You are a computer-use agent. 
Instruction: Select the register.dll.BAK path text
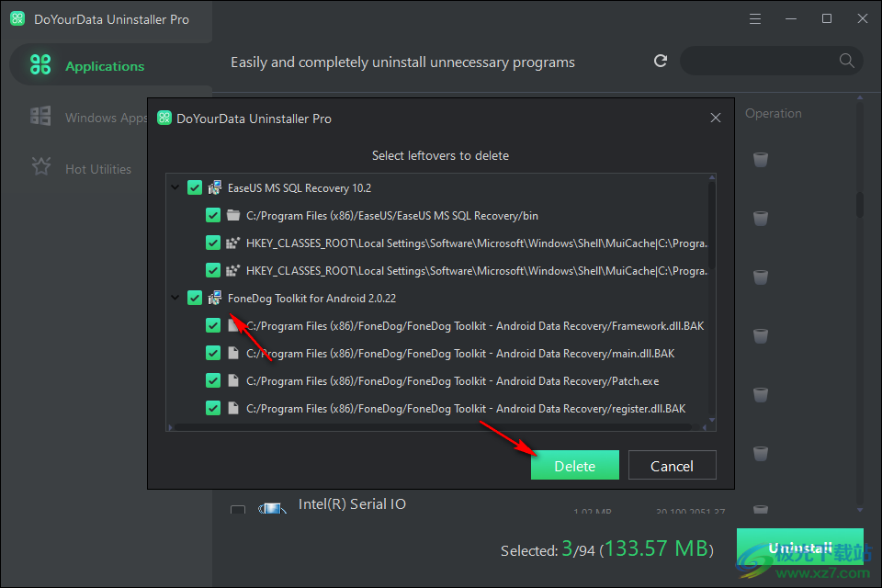coord(466,409)
